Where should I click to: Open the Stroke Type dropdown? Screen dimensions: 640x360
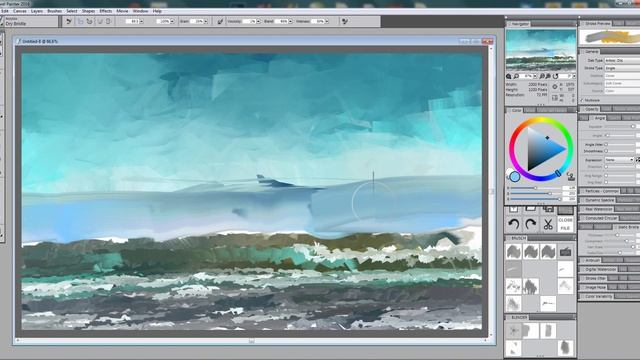(x=622, y=68)
